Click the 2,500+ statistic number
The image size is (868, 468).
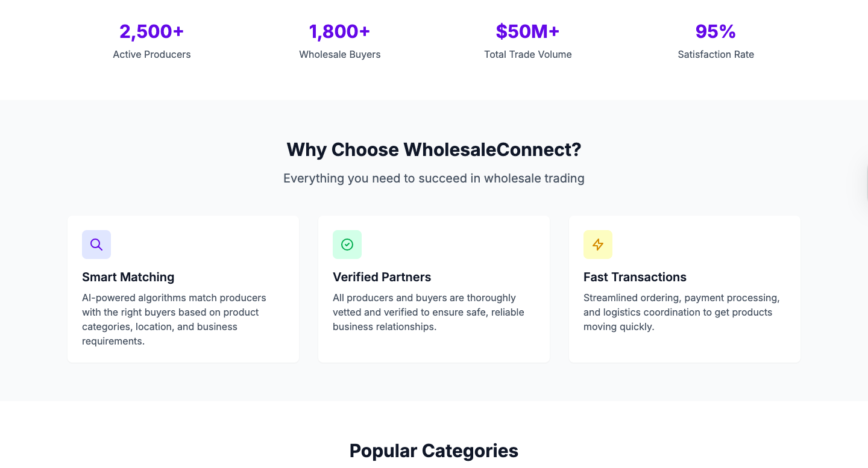click(x=152, y=31)
